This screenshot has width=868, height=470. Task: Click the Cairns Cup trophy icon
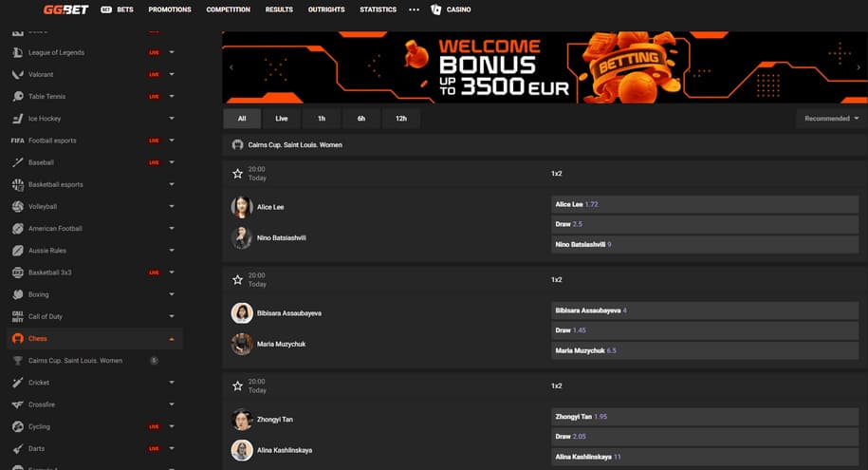18,360
